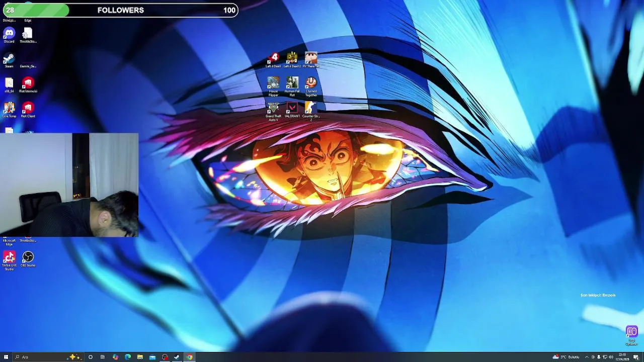Launch Core Temp from the desktop
Screen dimensions: 644x362
[x=9, y=110]
